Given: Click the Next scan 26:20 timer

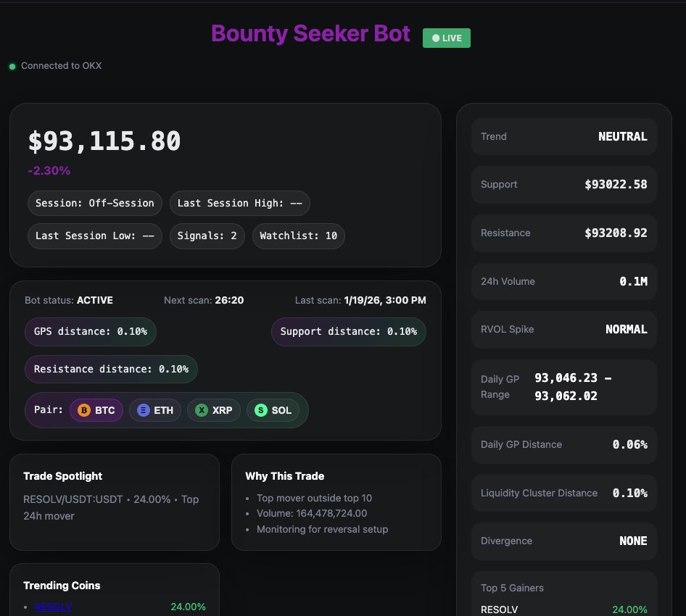Looking at the screenshot, I should (204, 300).
